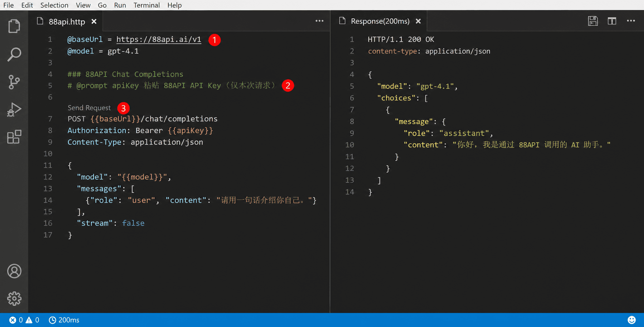The image size is (644, 327).
Task: Open the Run menu
Action: tap(120, 5)
